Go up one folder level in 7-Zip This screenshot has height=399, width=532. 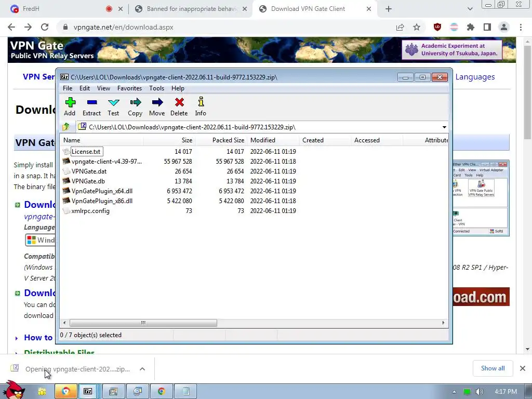pos(66,127)
